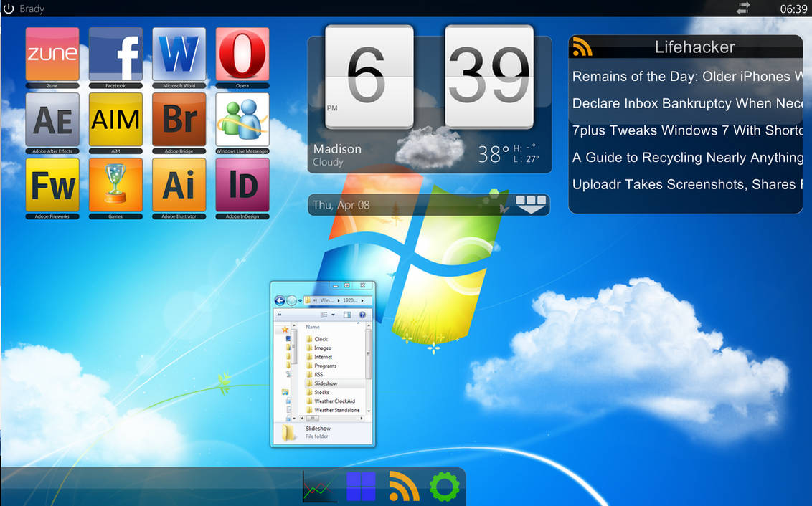Open 'Declare Inbox Bankruptcy' headline
Image resolution: width=812 pixels, height=506 pixels.
point(686,103)
